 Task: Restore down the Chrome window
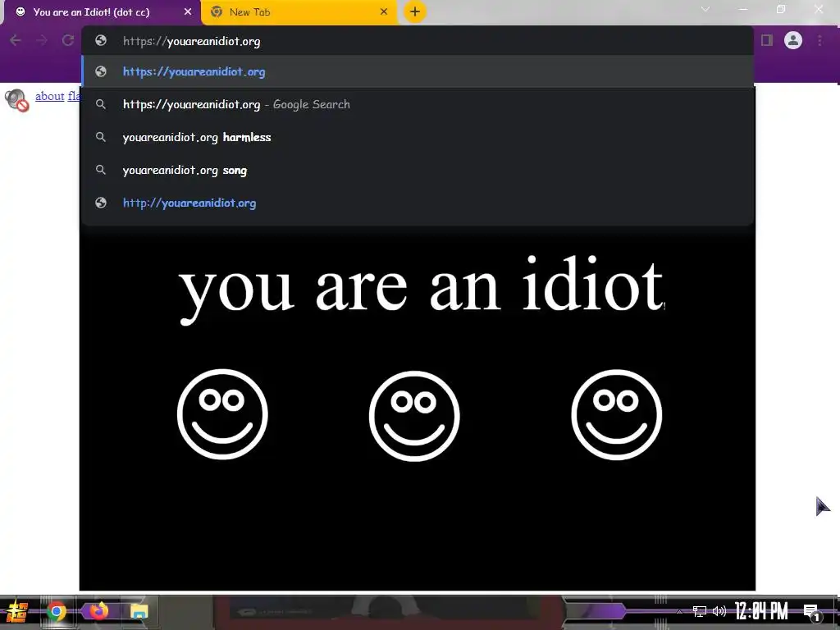click(x=781, y=10)
